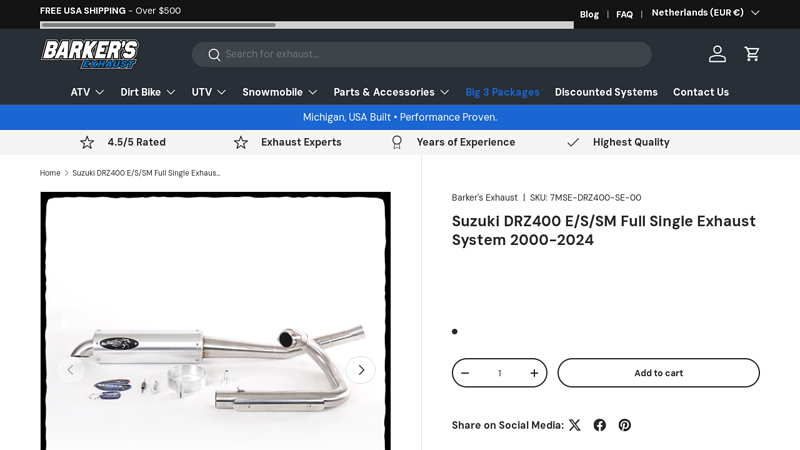Expand the Dirt Bike menu dropdown
Screen dimensions: 800x450
(148, 92)
